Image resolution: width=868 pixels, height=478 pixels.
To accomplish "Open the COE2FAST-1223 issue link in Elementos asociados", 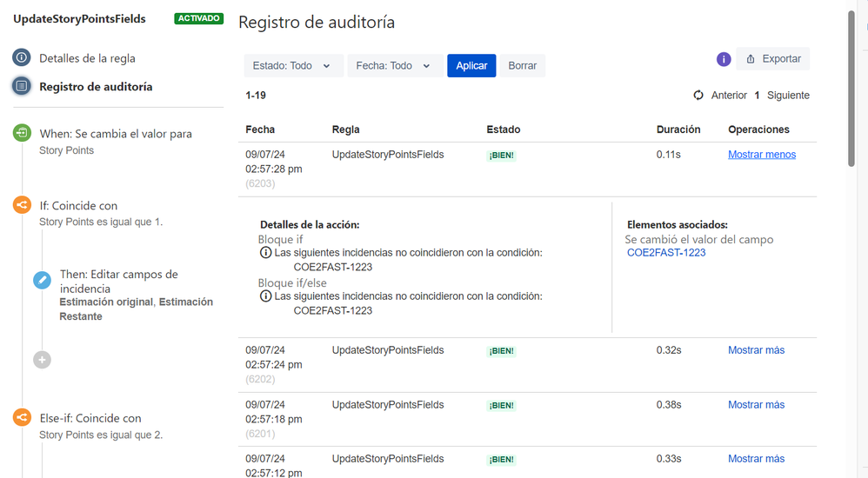I will click(666, 253).
